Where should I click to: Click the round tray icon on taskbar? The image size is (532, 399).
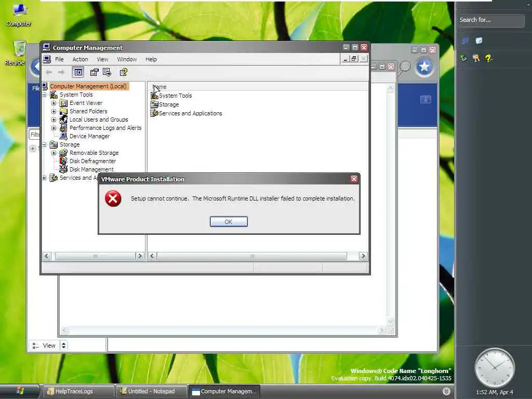[446, 391]
